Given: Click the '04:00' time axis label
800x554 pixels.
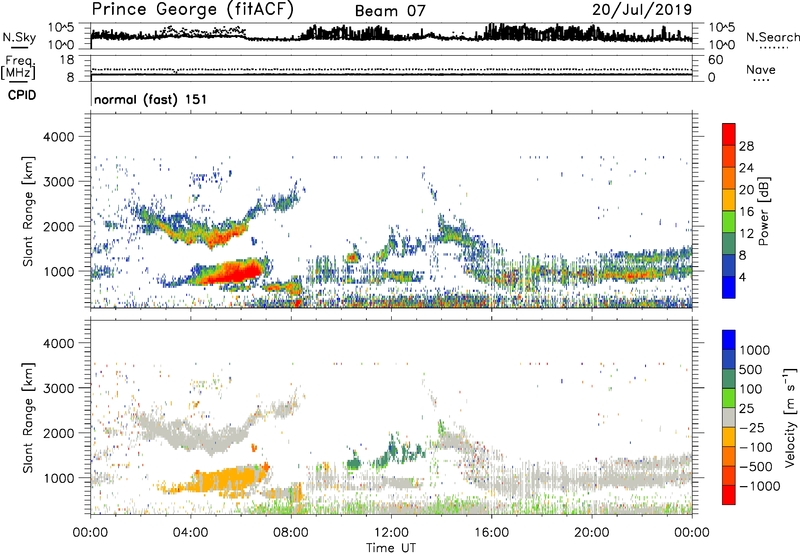Looking at the screenshot, I should pyautogui.click(x=190, y=533).
